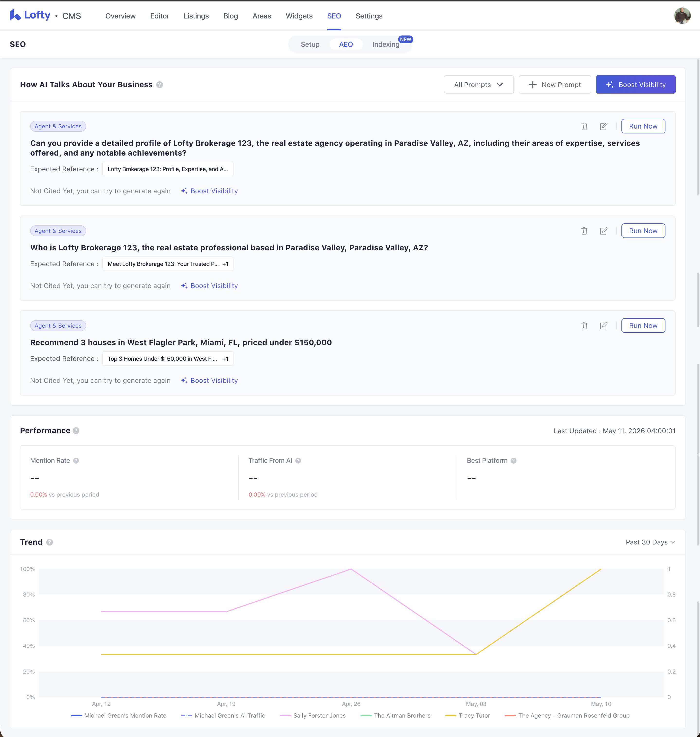700x737 pixels.
Task: Run Now for Who is Lofty Brokerage prompt
Action: (643, 231)
